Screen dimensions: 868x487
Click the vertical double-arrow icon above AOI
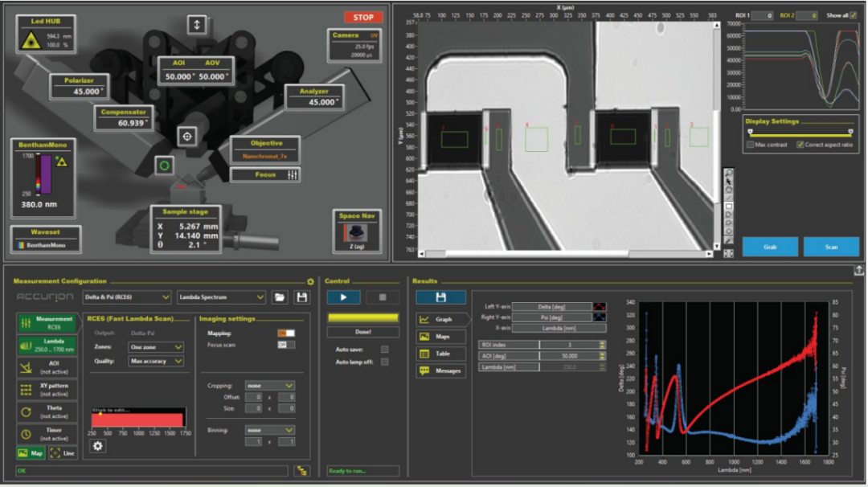pyautogui.click(x=197, y=24)
